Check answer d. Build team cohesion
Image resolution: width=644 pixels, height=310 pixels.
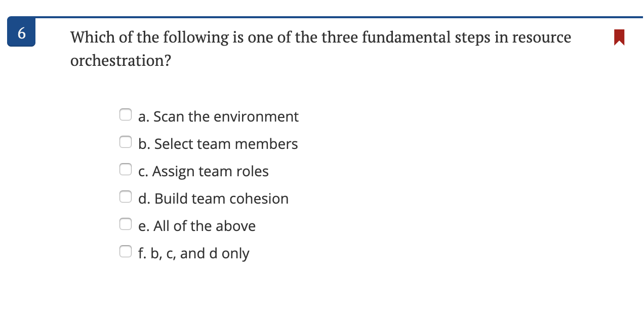tap(126, 197)
